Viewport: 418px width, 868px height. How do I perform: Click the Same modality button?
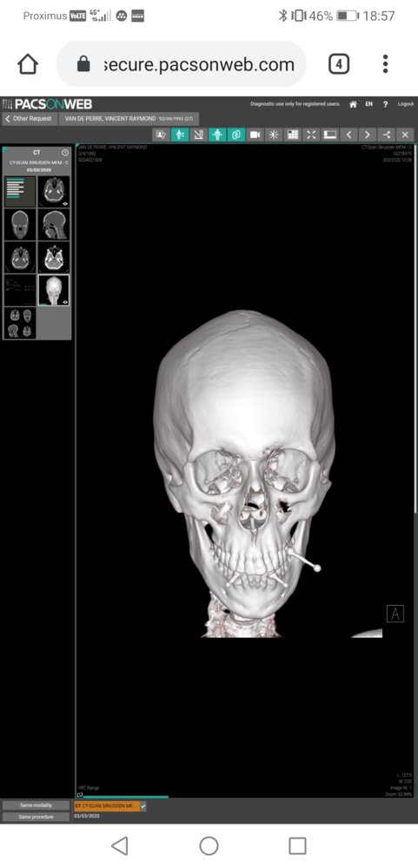(x=36, y=806)
